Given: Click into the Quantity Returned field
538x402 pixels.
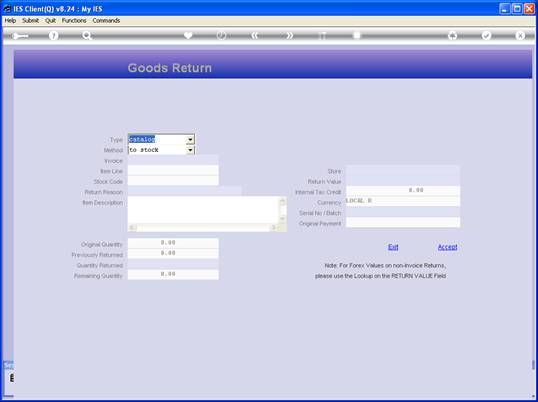Looking at the screenshot, I should (x=173, y=264).
